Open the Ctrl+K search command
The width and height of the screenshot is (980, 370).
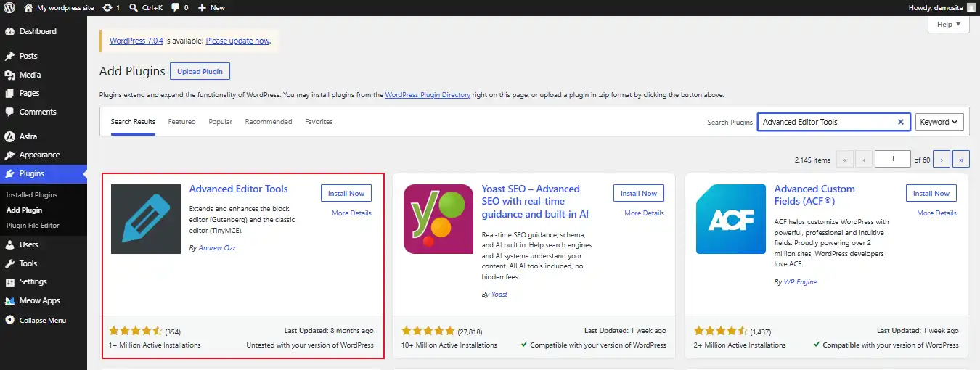point(146,7)
